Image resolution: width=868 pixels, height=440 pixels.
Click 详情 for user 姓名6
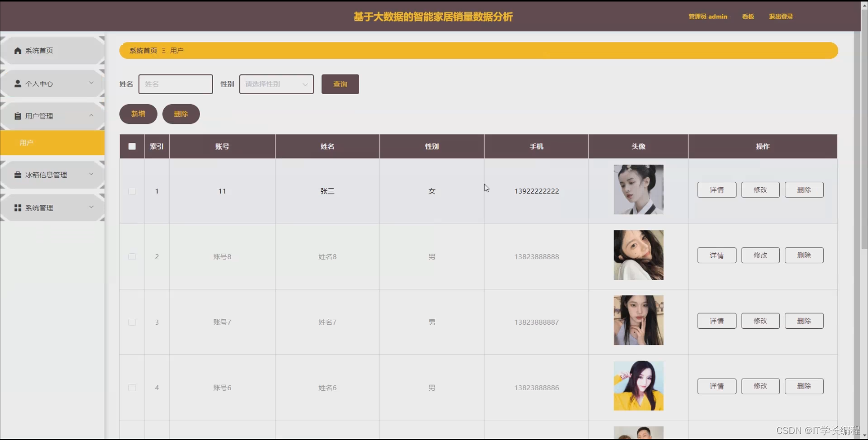[x=717, y=386]
